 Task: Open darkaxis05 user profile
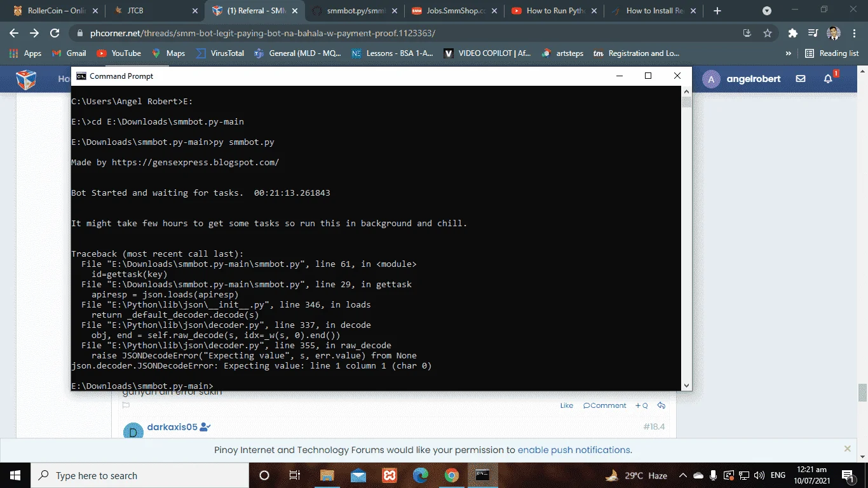pyautogui.click(x=172, y=427)
